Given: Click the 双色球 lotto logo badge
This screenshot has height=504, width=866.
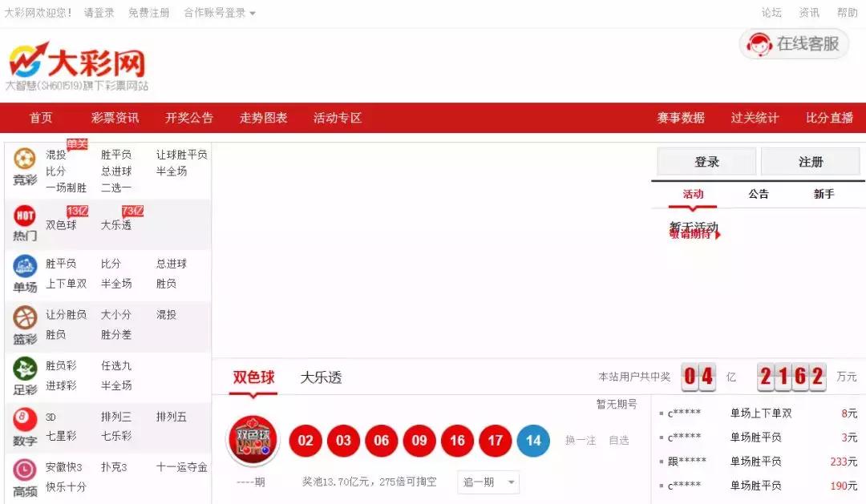Looking at the screenshot, I should click(253, 440).
